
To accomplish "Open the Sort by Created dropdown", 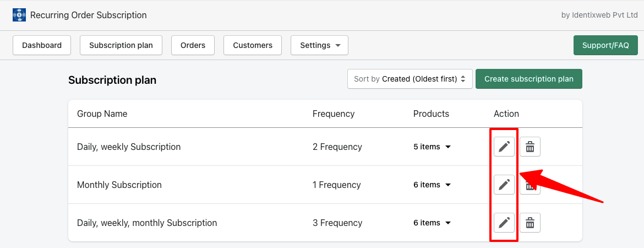I will (x=410, y=79).
